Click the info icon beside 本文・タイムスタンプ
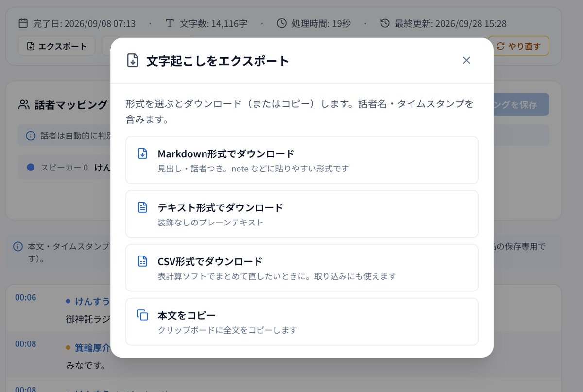The width and height of the screenshot is (583, 392). pyautogui.click(x=18, y=246)
